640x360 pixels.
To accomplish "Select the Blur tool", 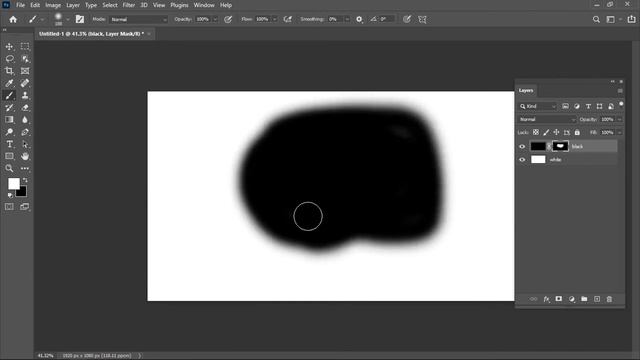I will click(25, 120).
